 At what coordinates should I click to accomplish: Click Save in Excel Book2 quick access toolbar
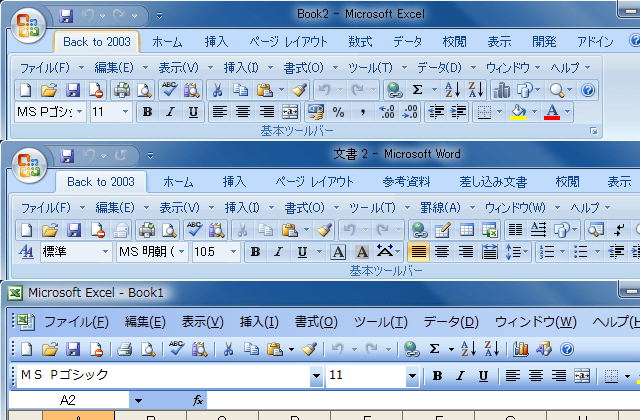tap(66, 16)
